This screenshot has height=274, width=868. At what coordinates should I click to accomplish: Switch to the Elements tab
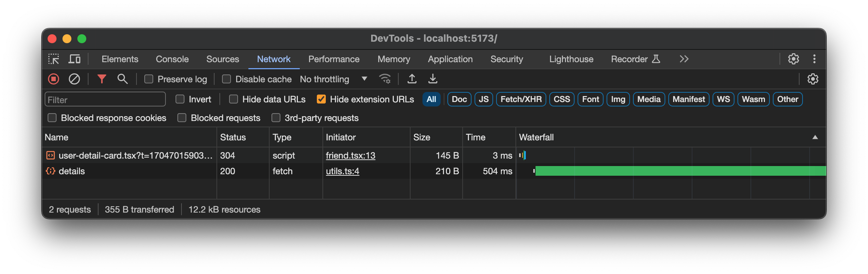pyautogui.click(x=120, y=59)
